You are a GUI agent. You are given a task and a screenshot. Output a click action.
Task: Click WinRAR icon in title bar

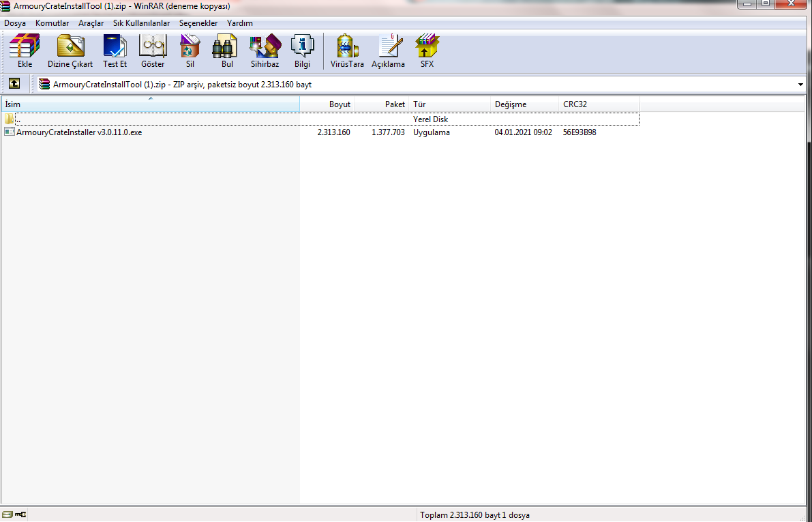pyautogui.click(x=5, y=6)
